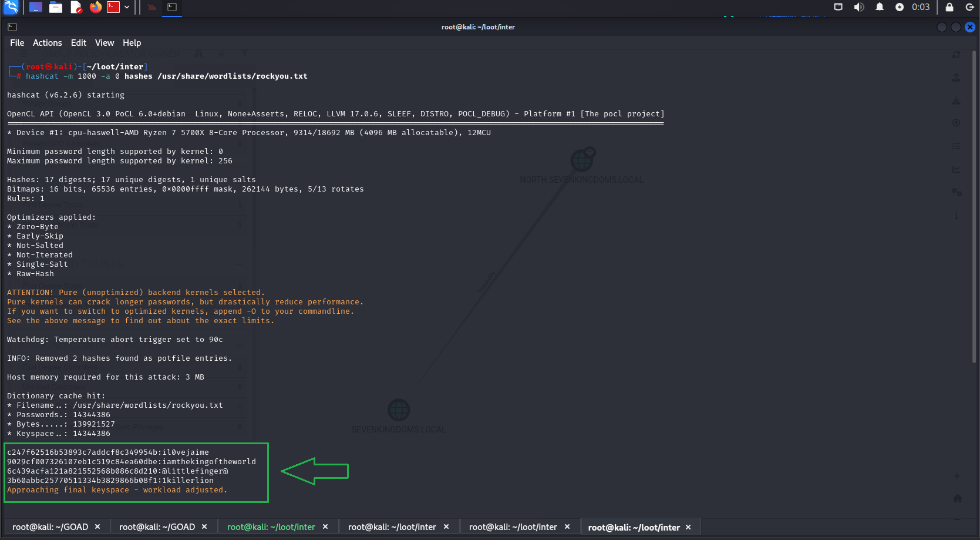Viewport: 980px width, 540px height.
Task: Close the active bold ~/loot/inter tab
Action: 688,527
